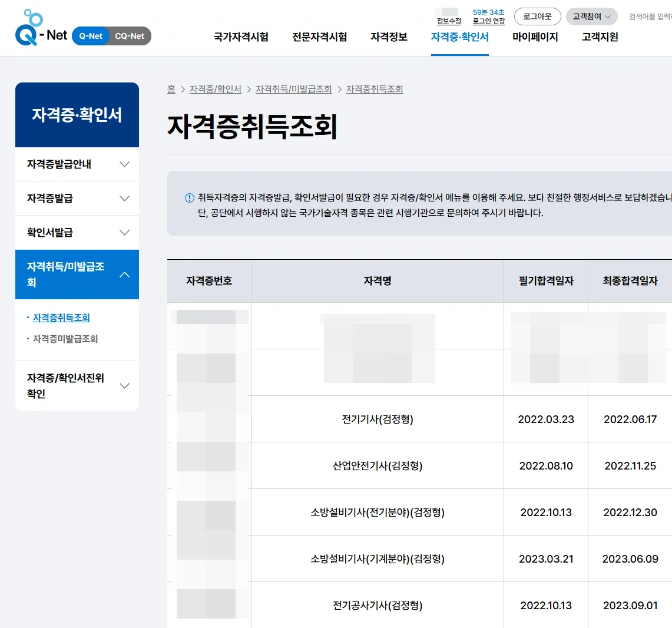Click the 로그아웃 button
The width and height of the screenshot is (672, 628).
coord(537,16)
